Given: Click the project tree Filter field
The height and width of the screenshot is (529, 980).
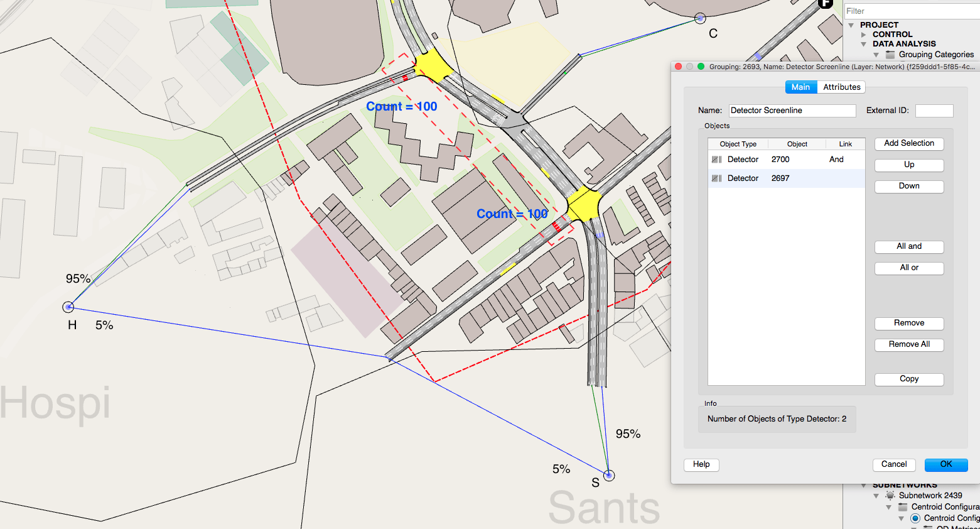Looking at the screenshot, I should 912,11.
